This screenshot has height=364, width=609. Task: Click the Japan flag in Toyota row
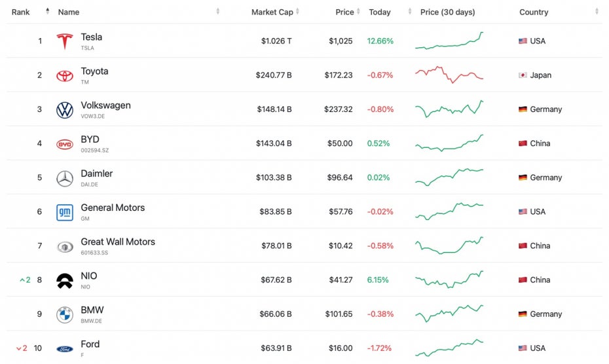(523, 75)
